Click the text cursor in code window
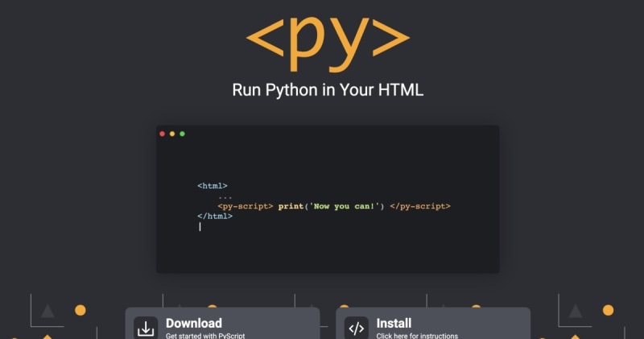Viewport: 644px width, 339px height. 200,227
